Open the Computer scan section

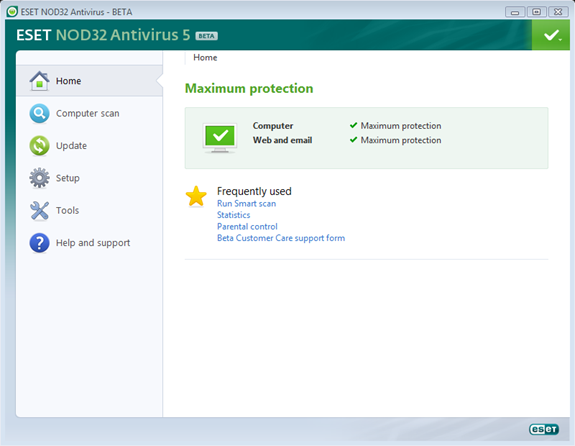[89, 113]
